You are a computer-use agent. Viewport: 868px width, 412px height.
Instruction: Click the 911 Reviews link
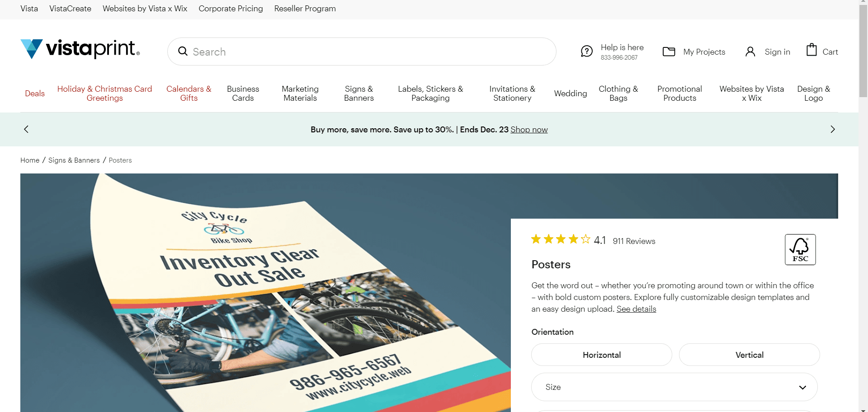pos(634,241)
